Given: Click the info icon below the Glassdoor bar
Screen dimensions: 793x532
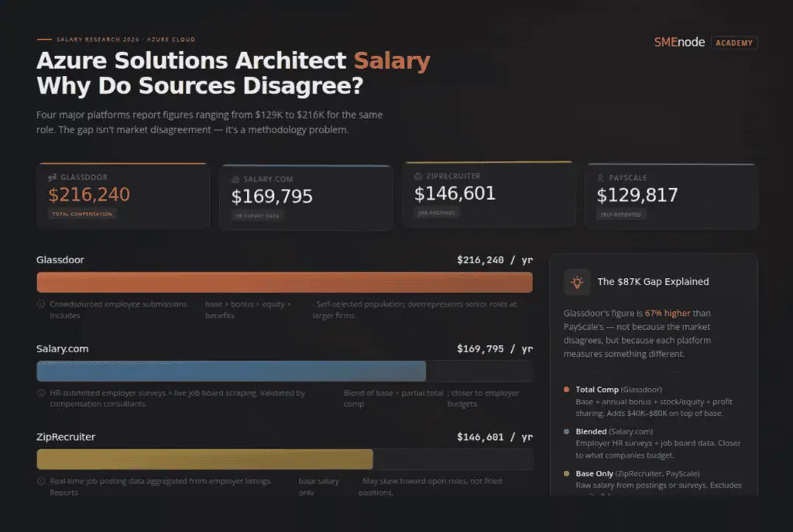Looking at the screenshot, I should pos(41,304).
